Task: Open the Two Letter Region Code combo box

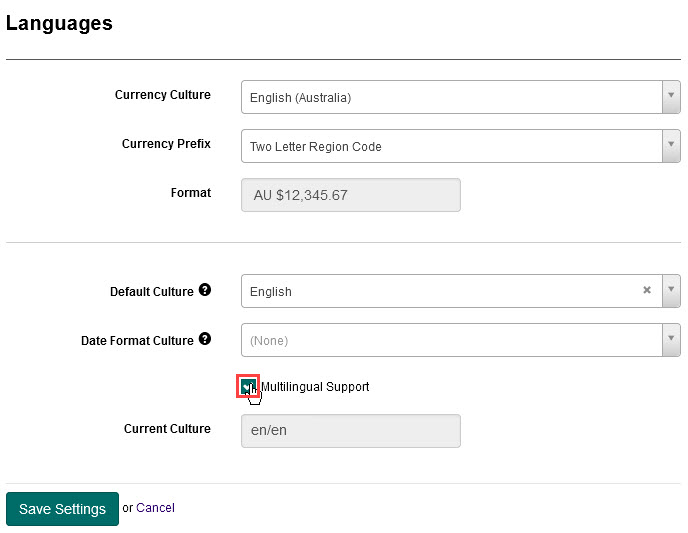Action: click(461, 146)
